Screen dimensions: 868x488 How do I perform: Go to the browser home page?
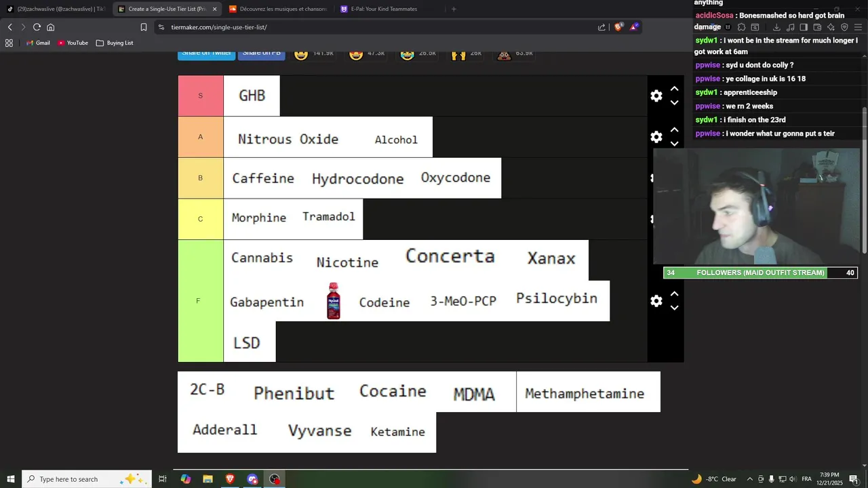coord(50,27)
